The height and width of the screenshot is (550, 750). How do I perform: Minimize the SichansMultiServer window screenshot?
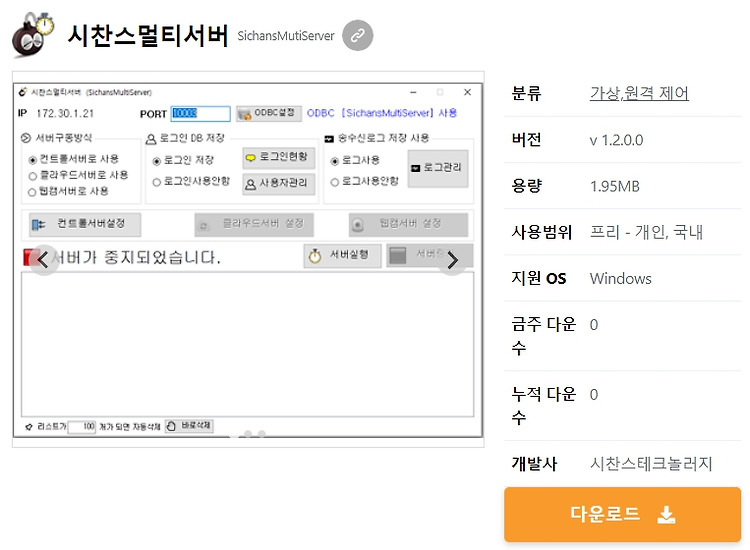click(413, 92)
